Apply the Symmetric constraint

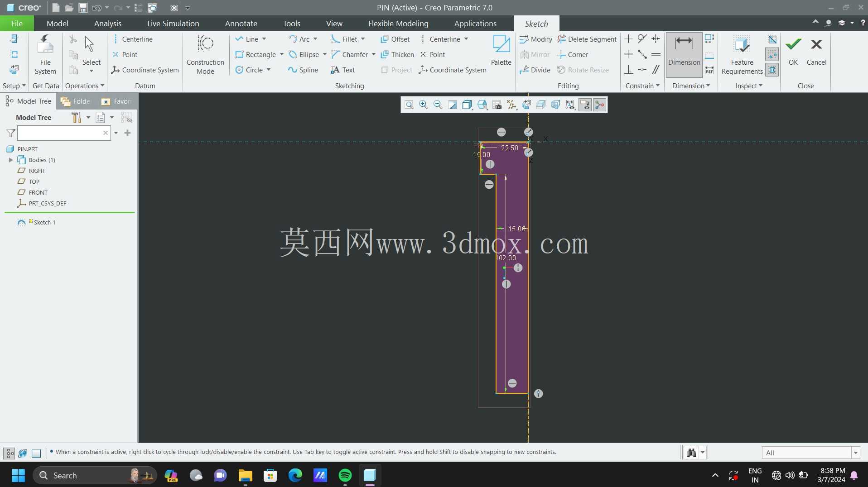pyautogui.click(x=656, y=39)
